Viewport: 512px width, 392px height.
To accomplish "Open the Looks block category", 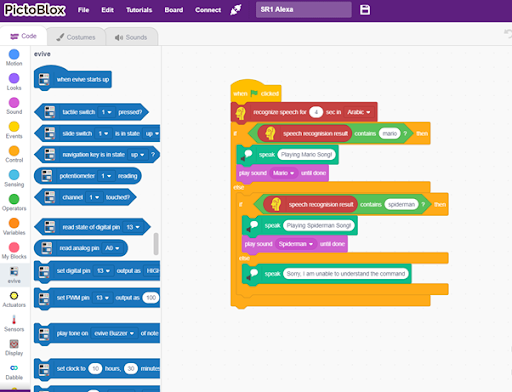I will click(x=14, y=82).
